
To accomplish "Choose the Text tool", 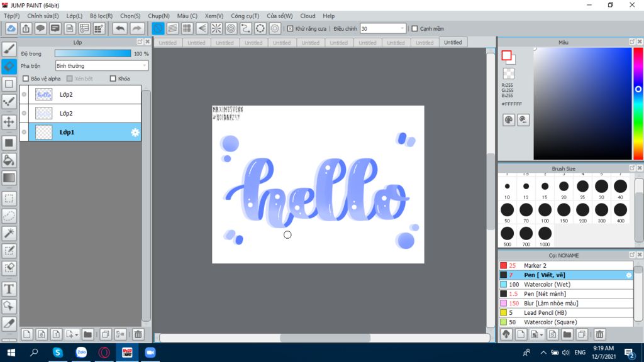I will click(x=9, y=289).
